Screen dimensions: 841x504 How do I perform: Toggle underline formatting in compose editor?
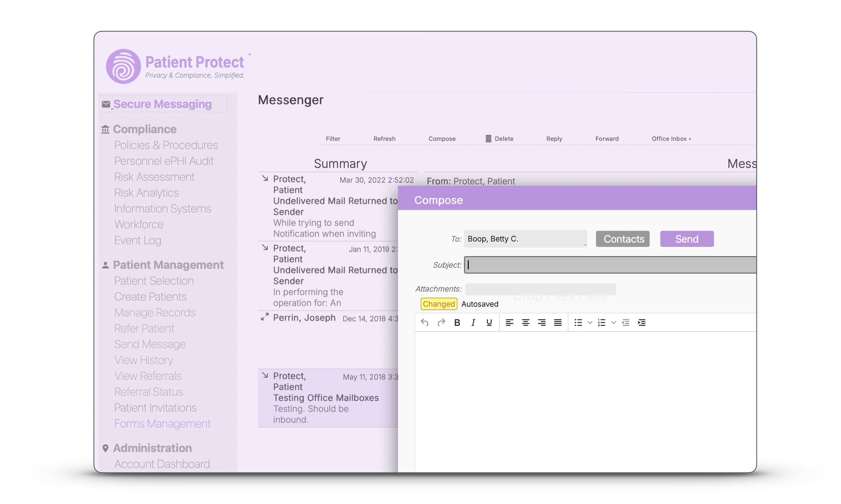489,323
